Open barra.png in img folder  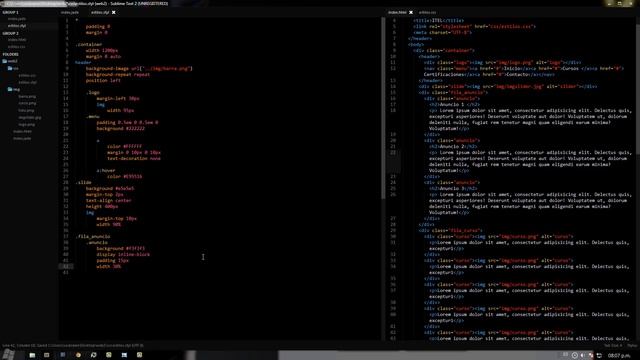pos(27,97)
